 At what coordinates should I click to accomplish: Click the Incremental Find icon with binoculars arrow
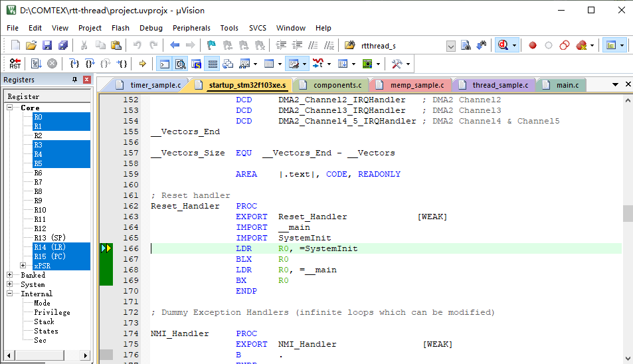pyautogui.click(x=481, y=45)
